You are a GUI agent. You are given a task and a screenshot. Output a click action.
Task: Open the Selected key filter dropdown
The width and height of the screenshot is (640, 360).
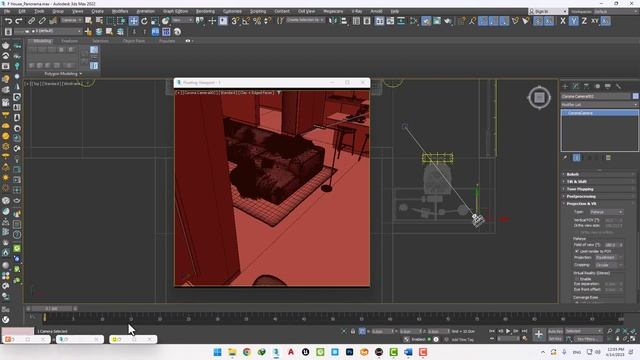click(x=584, y=331)
